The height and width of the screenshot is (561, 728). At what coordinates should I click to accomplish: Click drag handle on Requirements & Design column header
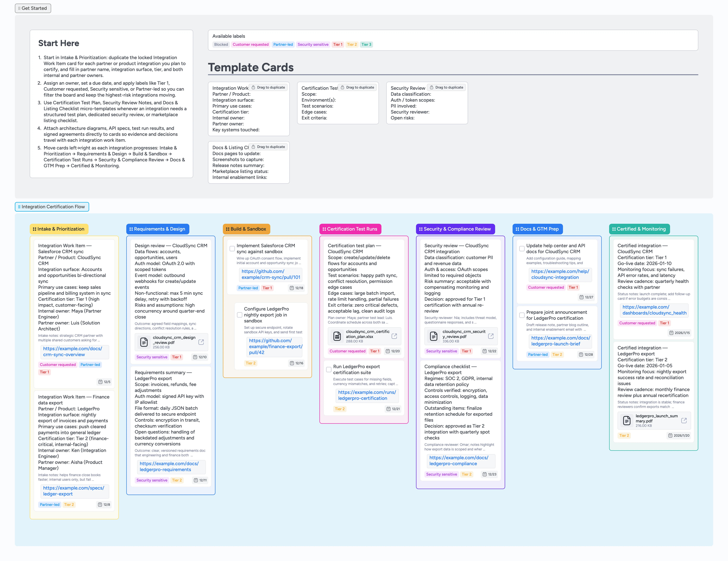131,229
